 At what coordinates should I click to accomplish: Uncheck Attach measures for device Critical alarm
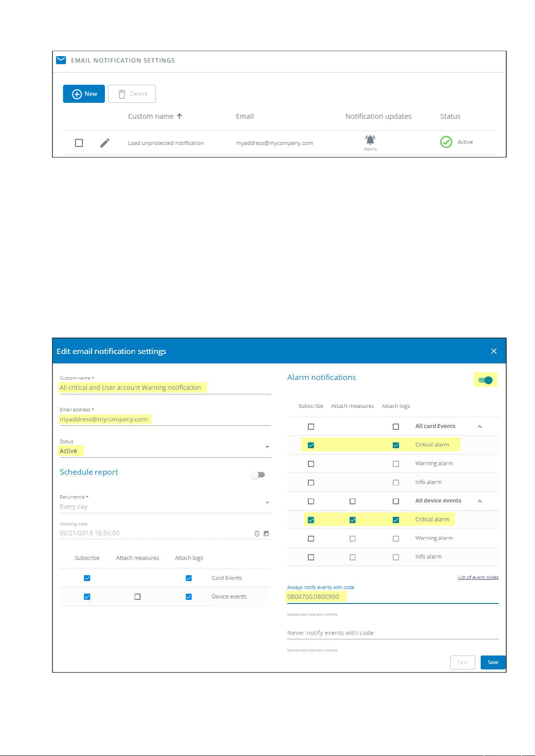click(353, 520)
